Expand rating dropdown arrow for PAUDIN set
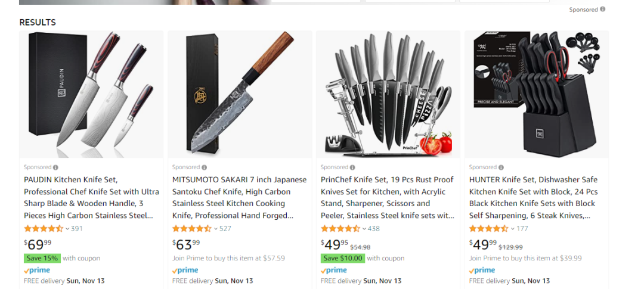Image resolution: width=644 pixels, height=289 pixels. 67,229
